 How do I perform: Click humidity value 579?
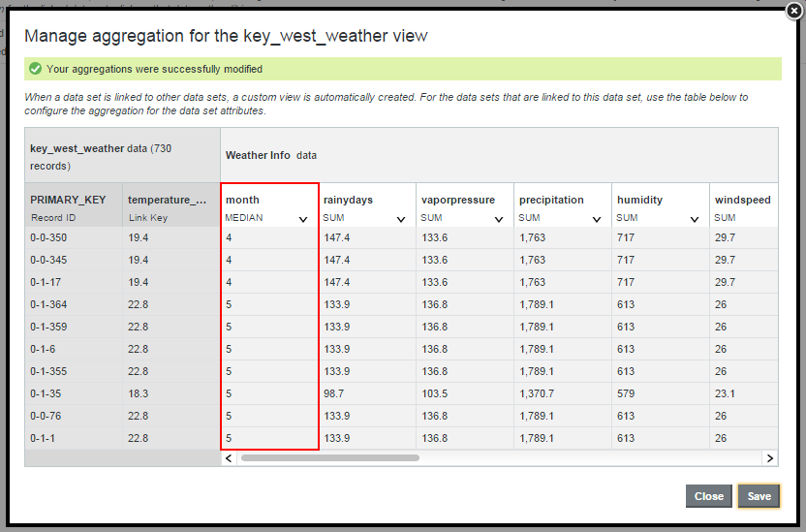pyautogui.click(x=626, y=393)
